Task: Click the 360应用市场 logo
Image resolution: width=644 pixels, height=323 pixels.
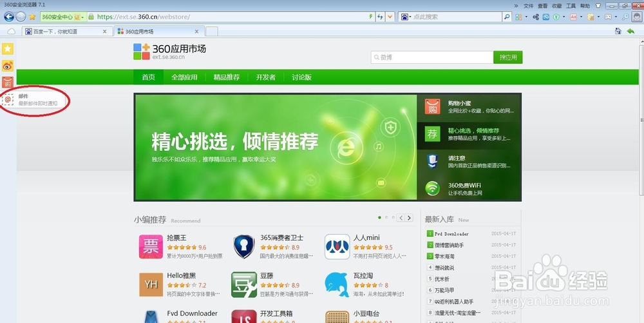Action: (x=169, y=52)
